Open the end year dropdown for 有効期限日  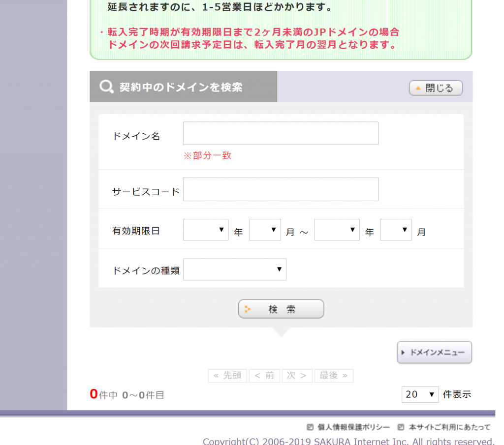337,230
